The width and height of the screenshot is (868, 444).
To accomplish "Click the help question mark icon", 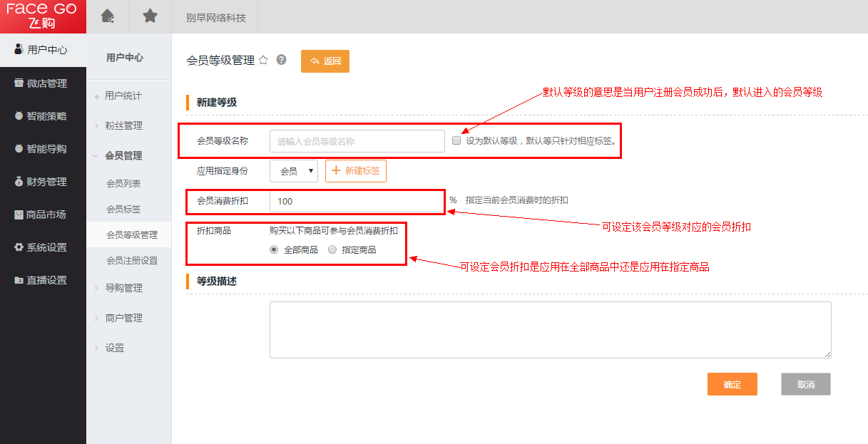I will [281, 60].
